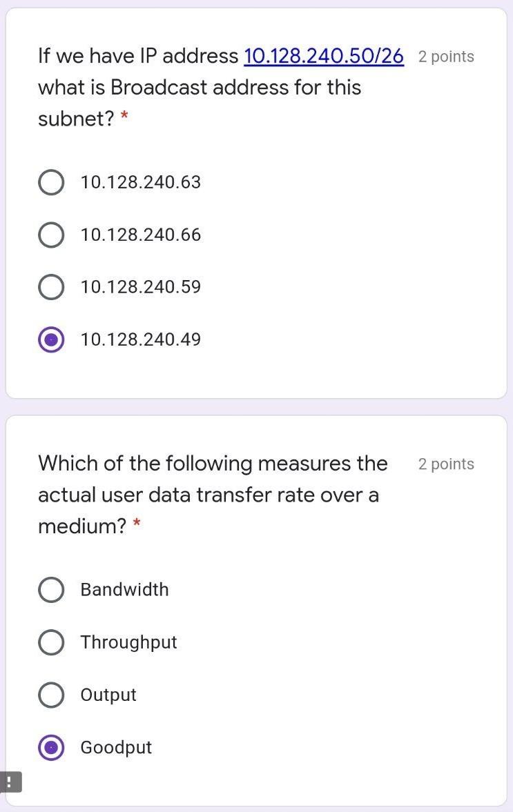Select the Output radio button
The image size is (513, 812).
click(51, 695)
